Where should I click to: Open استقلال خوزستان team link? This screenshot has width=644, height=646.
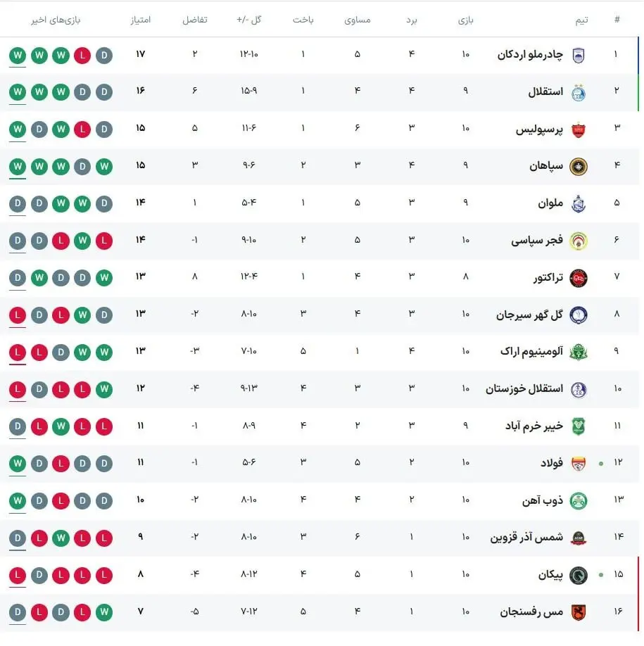click(524, 388)
